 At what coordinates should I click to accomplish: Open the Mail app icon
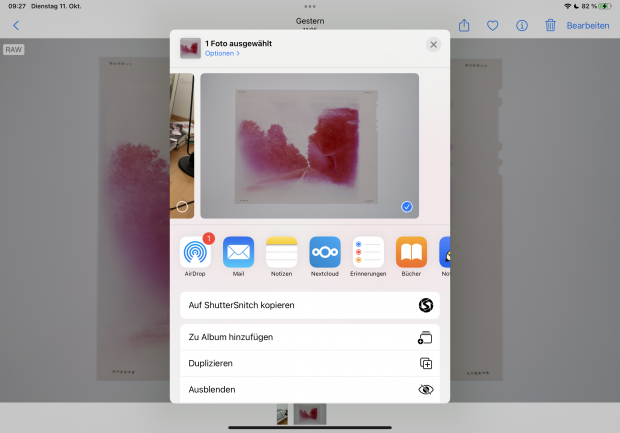point(238,252)
